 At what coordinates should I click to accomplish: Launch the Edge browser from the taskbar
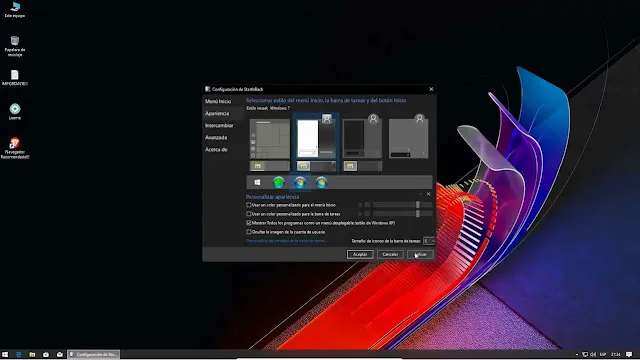18,354
